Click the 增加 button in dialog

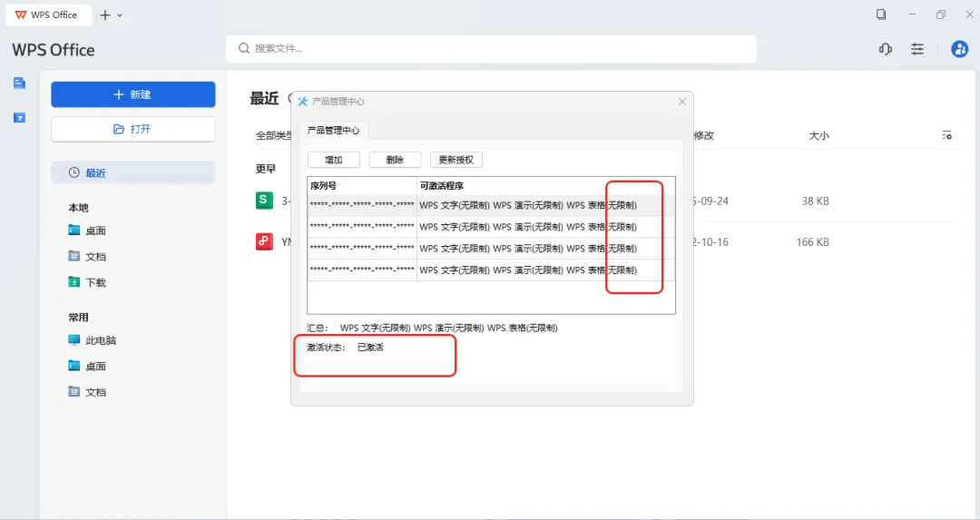coord(334,160)
